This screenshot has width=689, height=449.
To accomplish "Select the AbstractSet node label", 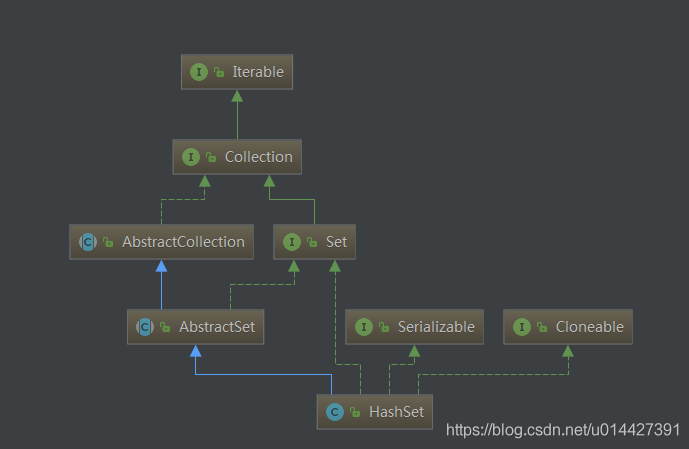I will pyautogui.click(x=217, y=327).
